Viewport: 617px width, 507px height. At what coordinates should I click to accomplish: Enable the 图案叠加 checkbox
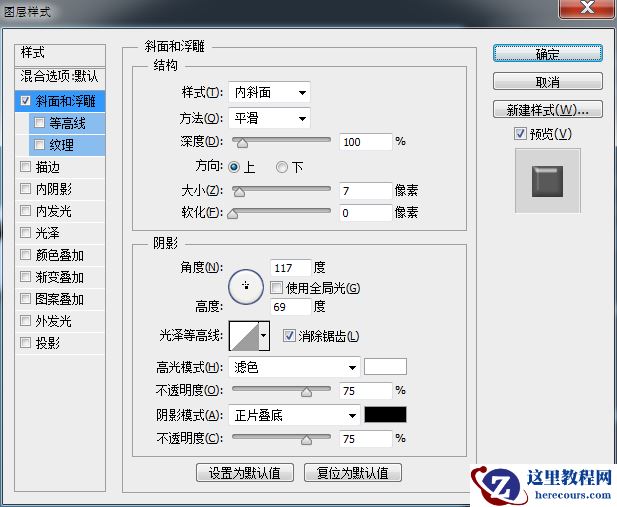tap(26, 299)
